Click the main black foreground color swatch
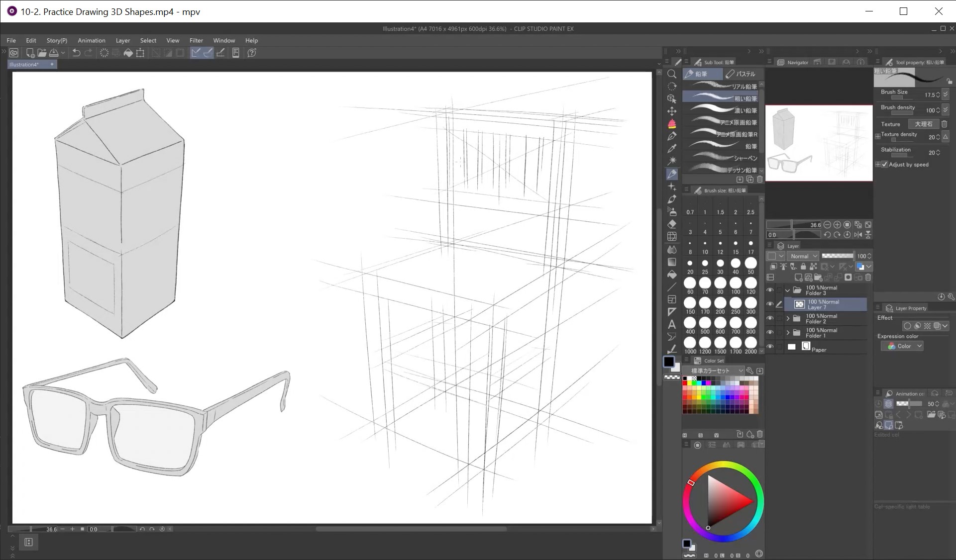This screenshot has height=560, width=956. click(669, 362)
